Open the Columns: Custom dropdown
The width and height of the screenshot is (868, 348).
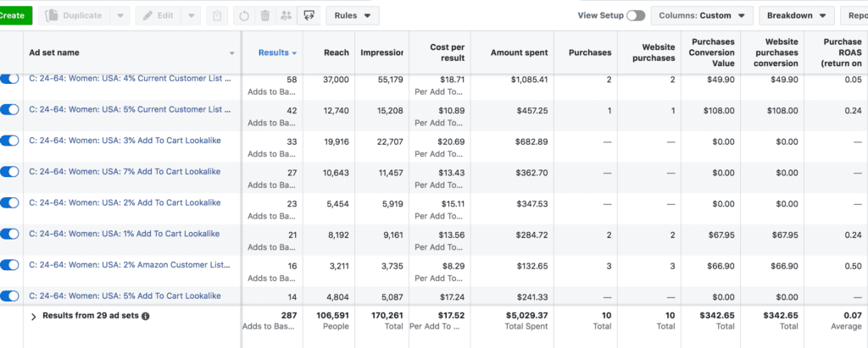[x=702, y=15]
